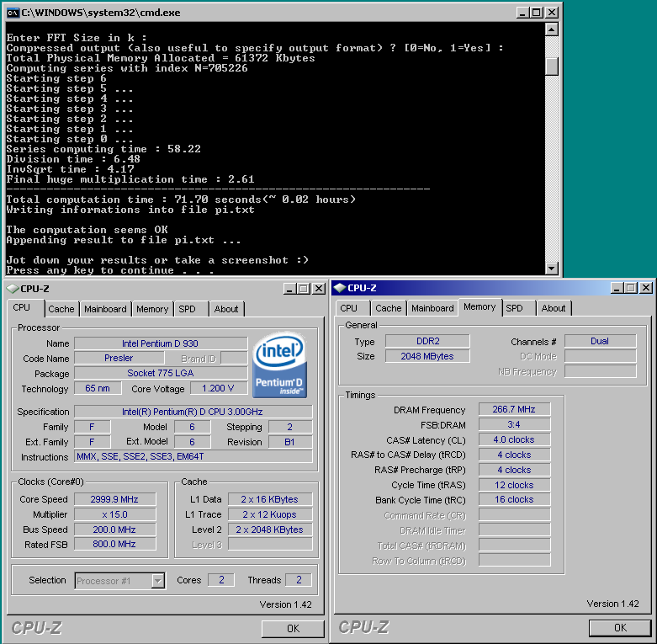Close the cmd.exe window
This screenshot has width=657, height=644.
click(x=552, y=13)
